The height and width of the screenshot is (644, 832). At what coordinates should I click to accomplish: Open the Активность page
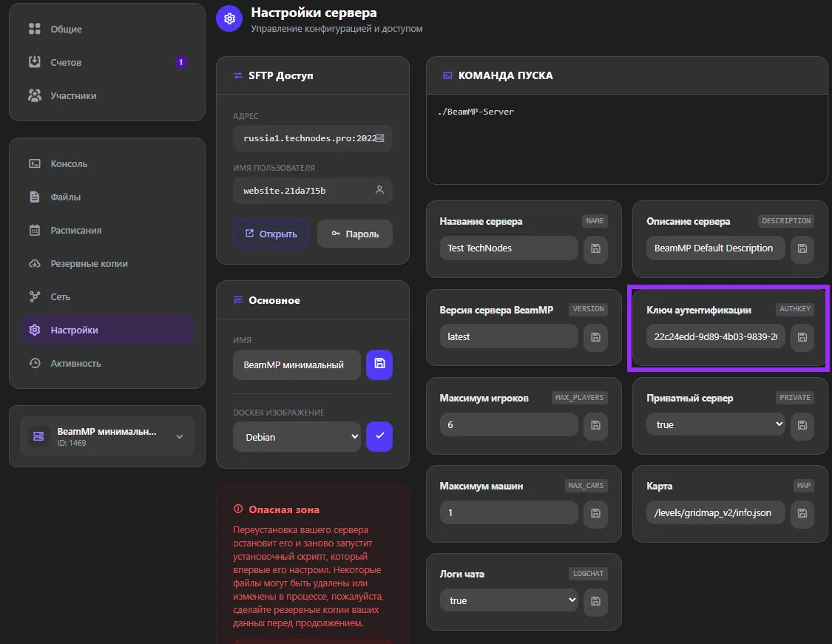tap(107, 363)
